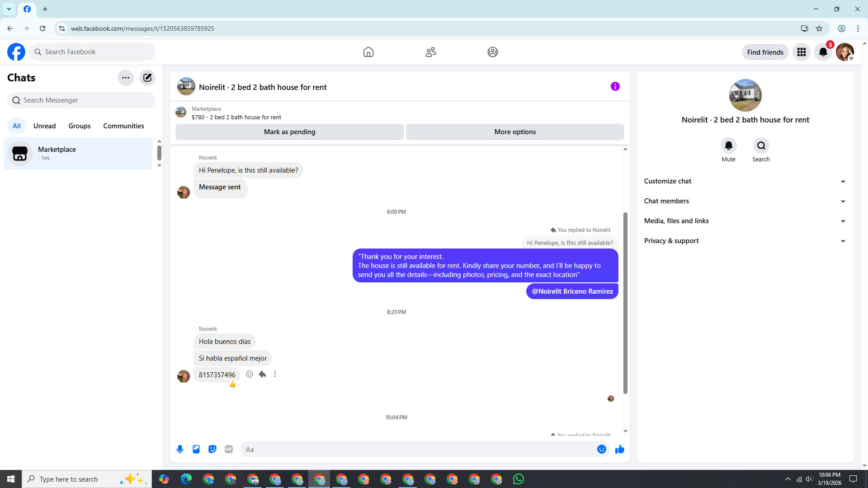The width and height of the screenshot is (868, 488).
Task: Open Facebook notifications bell
Action: click(823, 52)
